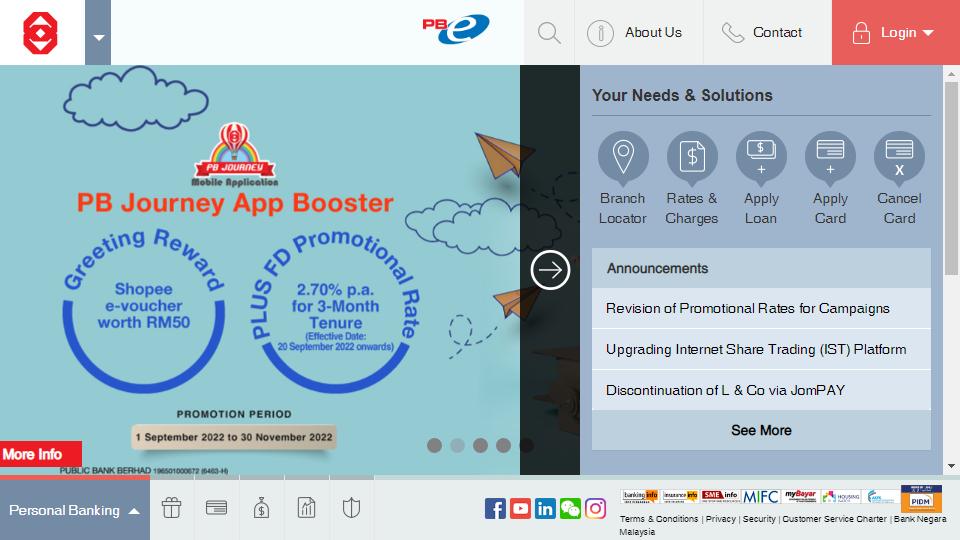Click the Your Needs & Solutions heading

point(682,96)
